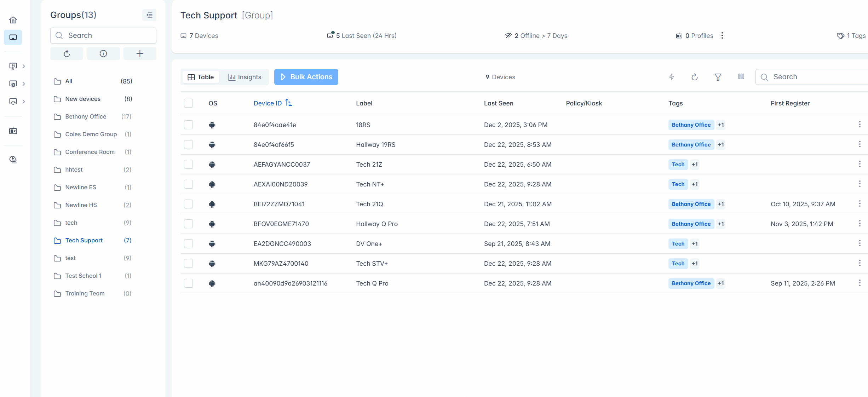Refresh the devices table
Viewport: 868px width, 397px height.
[695, 77]
